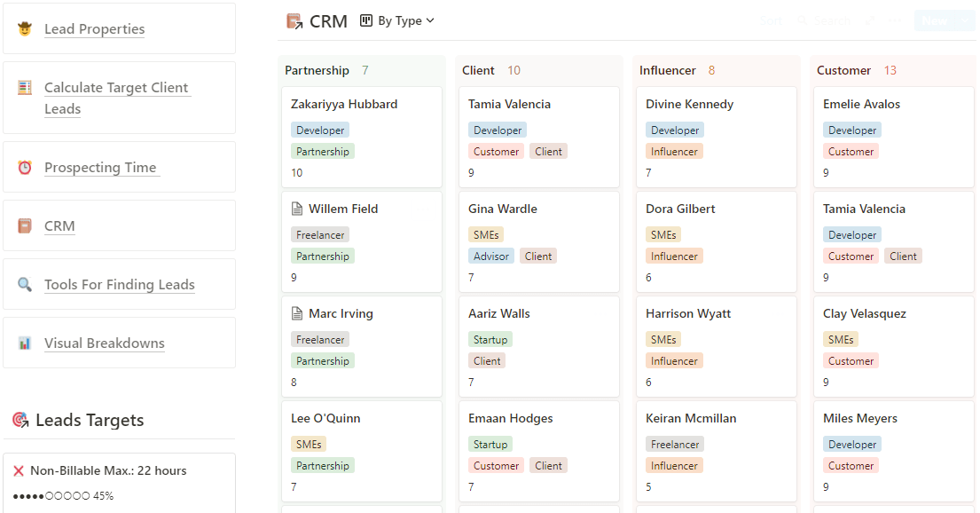The height and width of the screenshot is (513, 980).
Task: Click the progress dots bar showing 45%
Action: click(51, 495)
